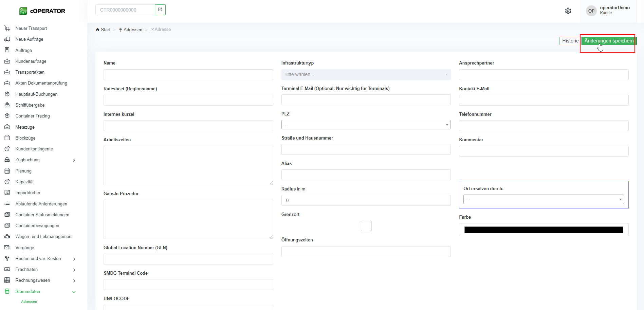The image size is (644, 310).
Task: Click the Neuer Transport cart icon
Action: tap(7, 28)
